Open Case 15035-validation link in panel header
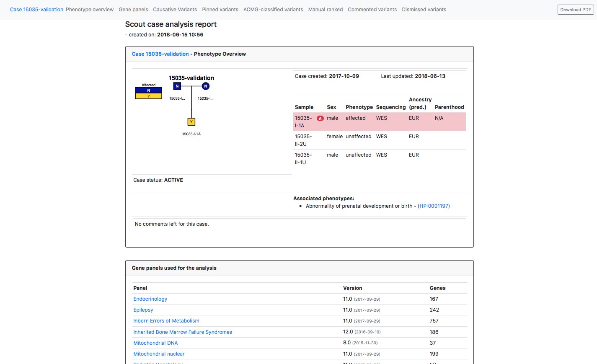The width and height of the screenshot is (597, 364). (160, 54)
